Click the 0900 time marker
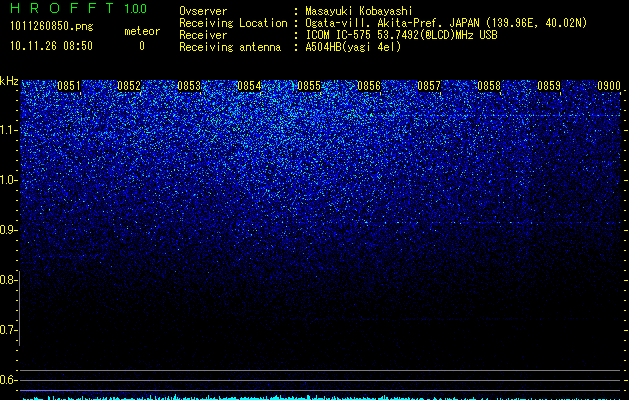 609,86
